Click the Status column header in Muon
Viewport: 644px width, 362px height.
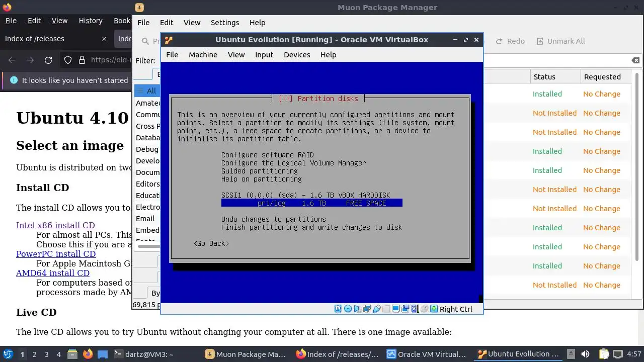pos(555,77)
